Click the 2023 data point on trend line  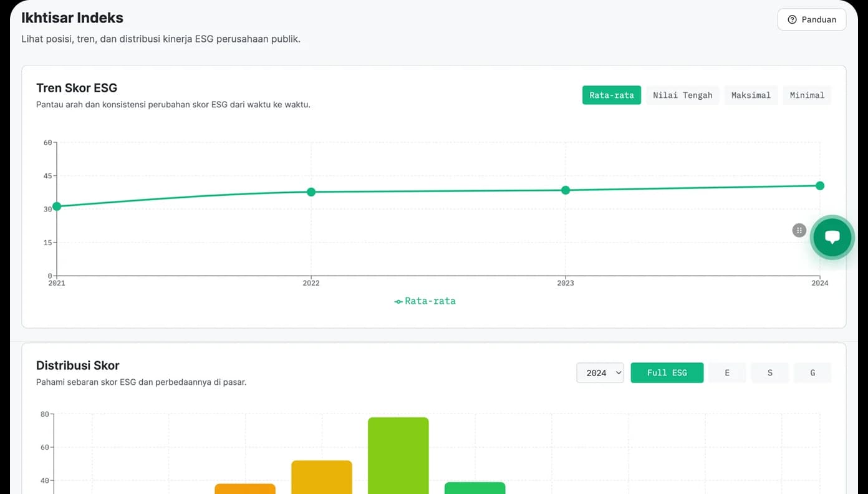(x=566, y=190)
